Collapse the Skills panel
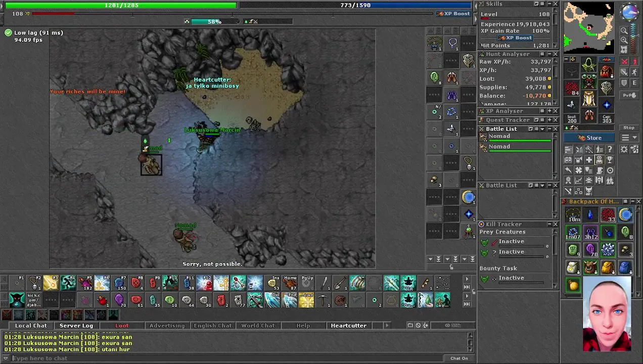643x364 pixels. [x=548, y=4]
